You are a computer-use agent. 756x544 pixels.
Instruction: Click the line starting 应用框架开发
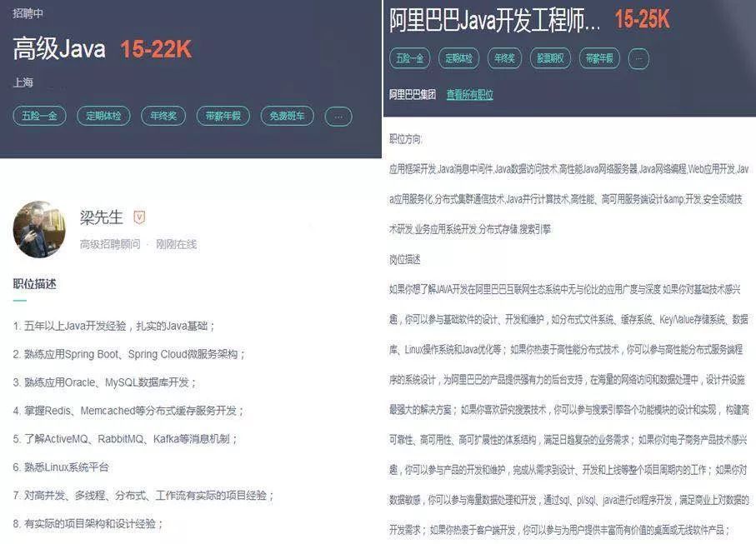click(569, 169)
